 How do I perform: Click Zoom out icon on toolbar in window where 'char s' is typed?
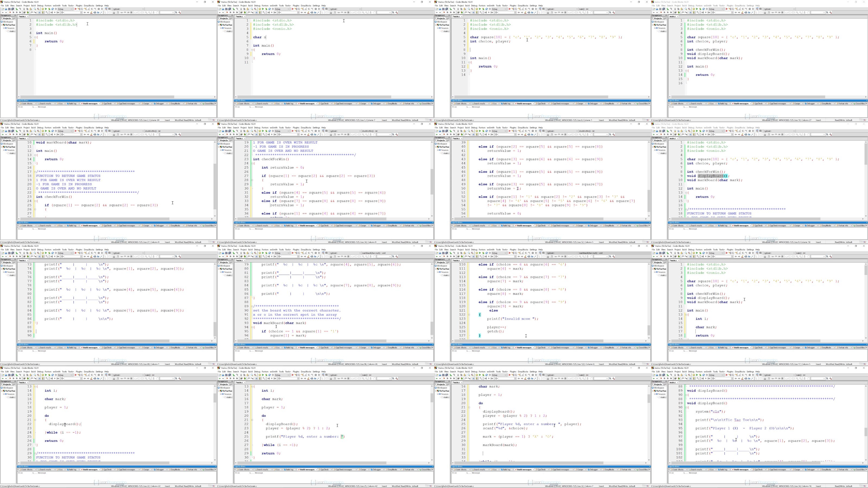(x=367, y=12)
